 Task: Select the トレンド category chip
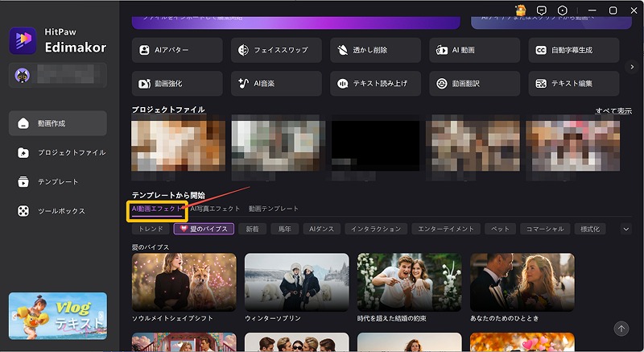coord(151,229)
